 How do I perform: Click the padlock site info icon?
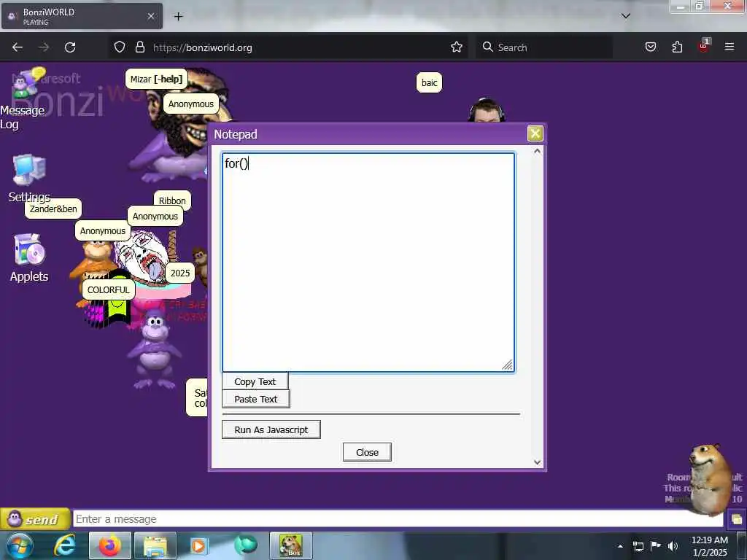(139, 47)
